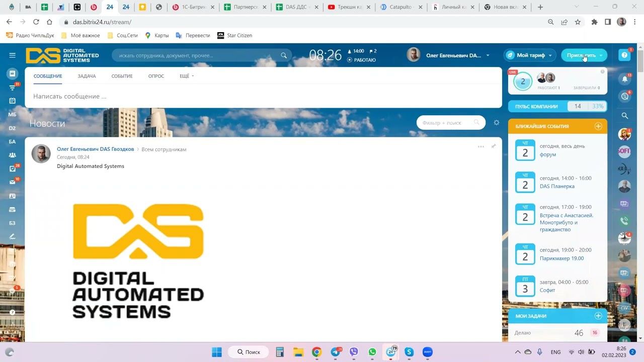Click the search magnifier in the search bar
The height and width of the screenshot is (362, 644).
(284, 55)
